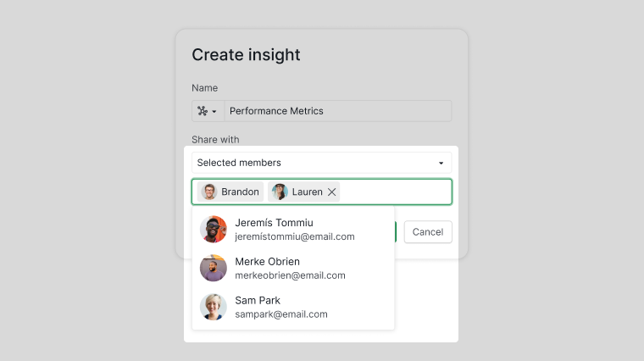Viewport: 644px width, 361px height.
Task: Open the small caret next to the insight icon
Action: click(x=214, y=112)
